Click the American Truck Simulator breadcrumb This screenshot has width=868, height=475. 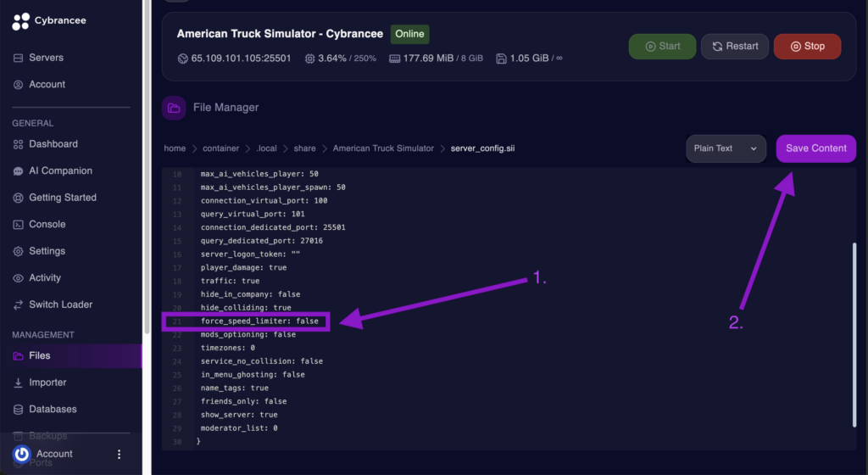[383, 148]
